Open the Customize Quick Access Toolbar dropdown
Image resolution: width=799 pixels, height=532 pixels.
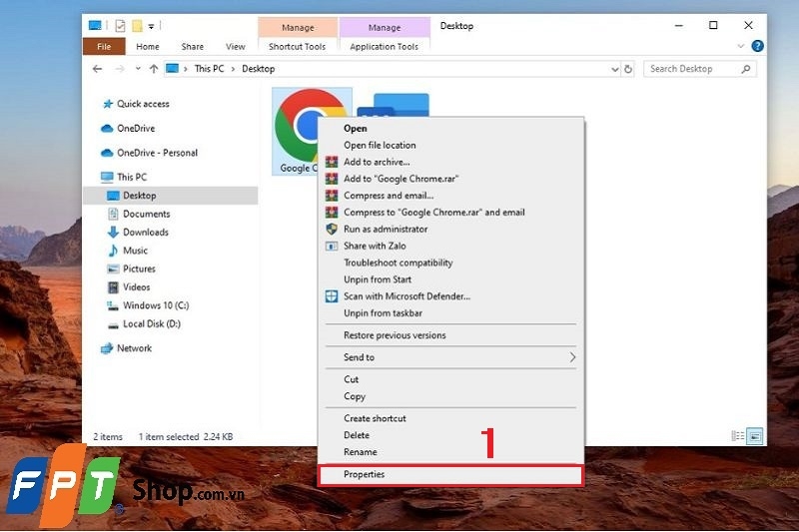(x=152, y=26)
